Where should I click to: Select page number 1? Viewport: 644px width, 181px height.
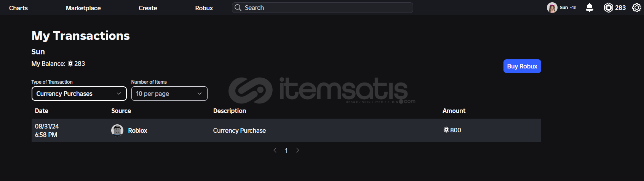coord(286,151)
